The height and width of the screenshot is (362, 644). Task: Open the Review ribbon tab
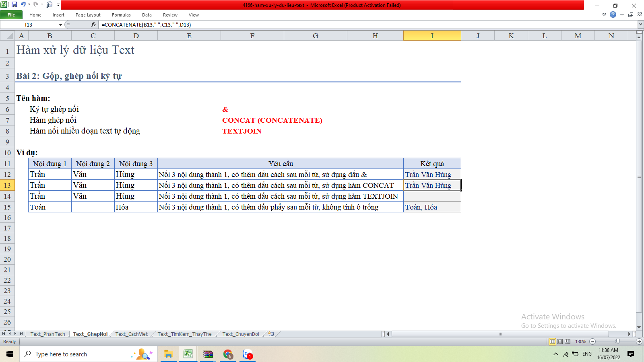[x=170, y=15]
